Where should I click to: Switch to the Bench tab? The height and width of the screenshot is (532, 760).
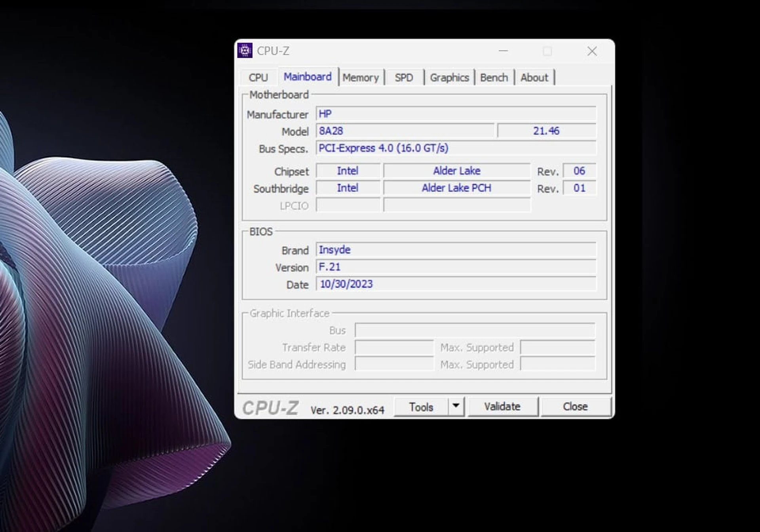494,77
